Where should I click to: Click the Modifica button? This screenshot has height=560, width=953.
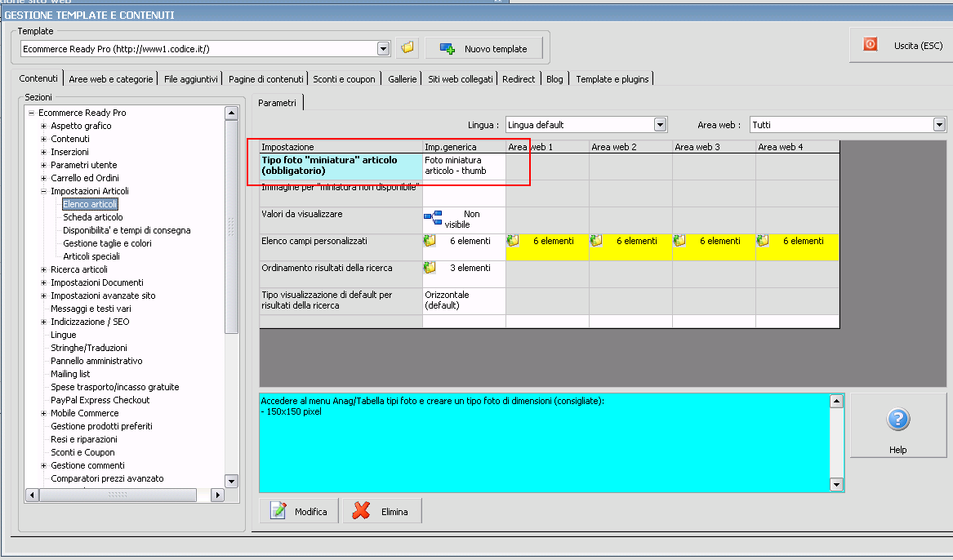(300, 511)
